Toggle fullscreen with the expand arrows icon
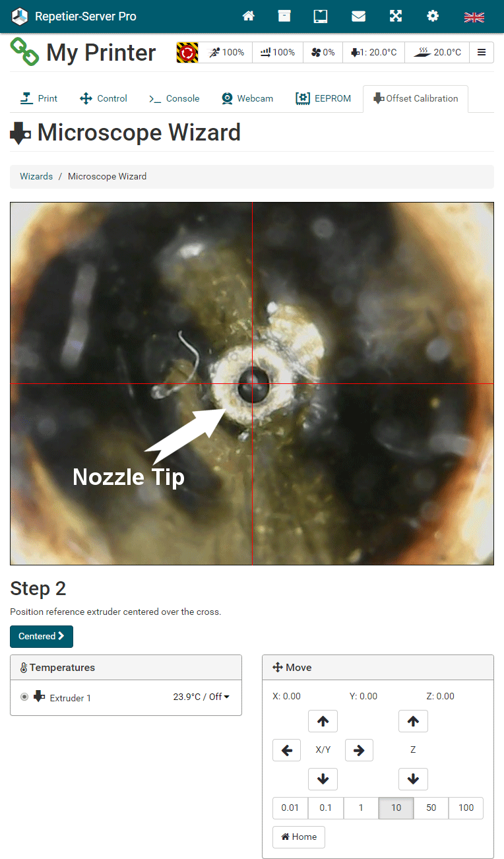 tap(396, 16)
